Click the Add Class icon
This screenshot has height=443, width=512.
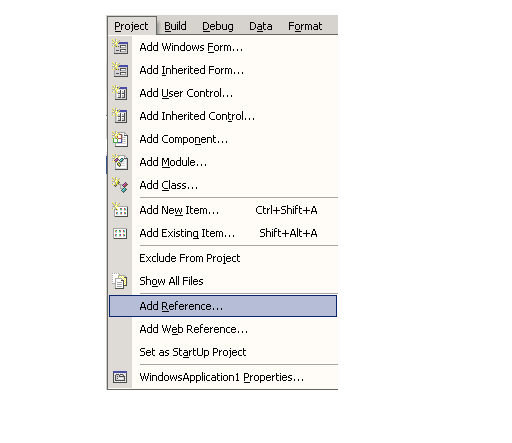point(120,185)
